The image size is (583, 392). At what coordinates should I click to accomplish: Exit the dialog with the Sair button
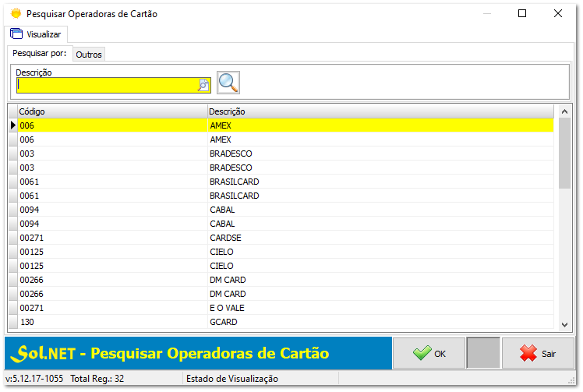tap(538, 353)
